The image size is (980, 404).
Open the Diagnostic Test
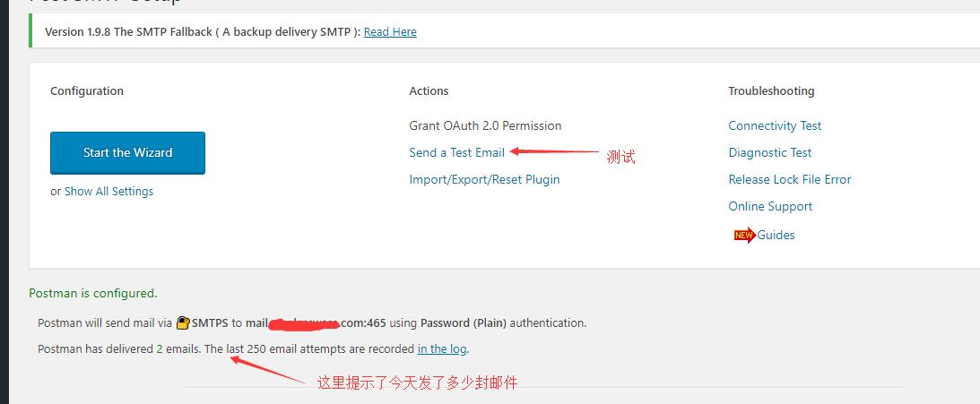click(769, 153)
